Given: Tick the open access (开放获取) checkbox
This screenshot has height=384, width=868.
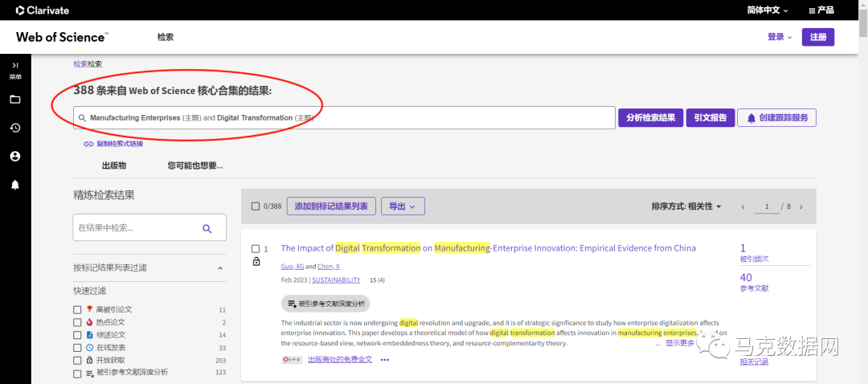Looking at the screenshot, I should coord(77,361).
